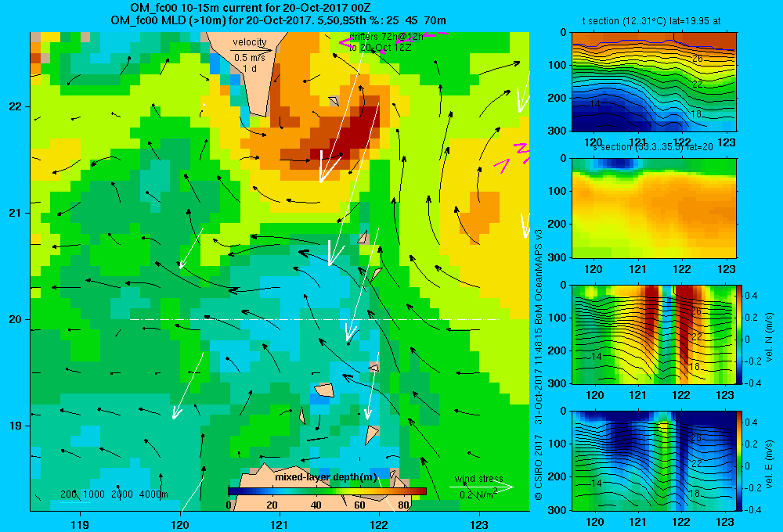783x532 pixels.
Task: Click the velocity reference arrow in legend
Action: click(x=251, y=50)
